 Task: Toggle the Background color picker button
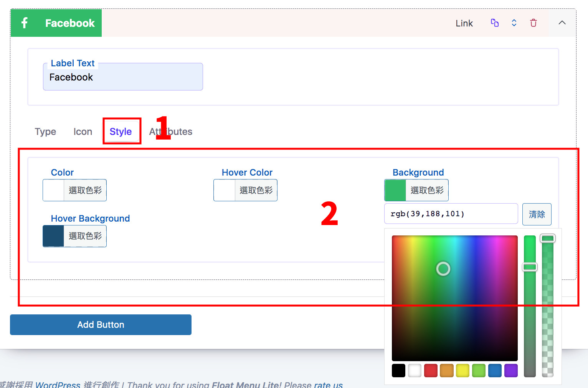tap(416, 190)
